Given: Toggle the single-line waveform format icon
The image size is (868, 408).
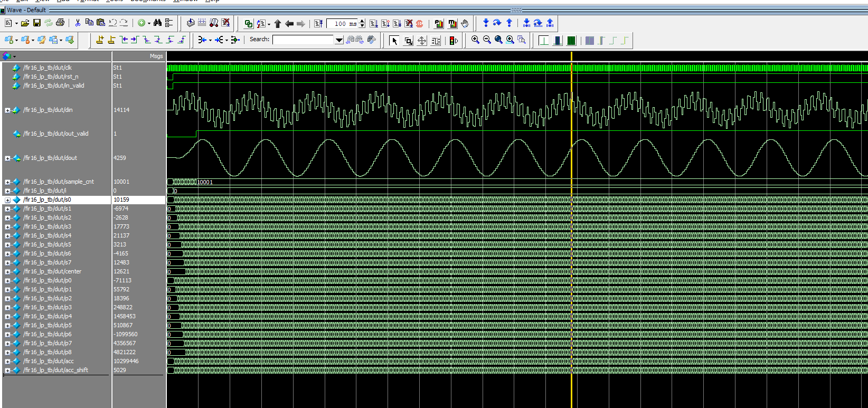Looking at the screenshot, I should [544, 41].
